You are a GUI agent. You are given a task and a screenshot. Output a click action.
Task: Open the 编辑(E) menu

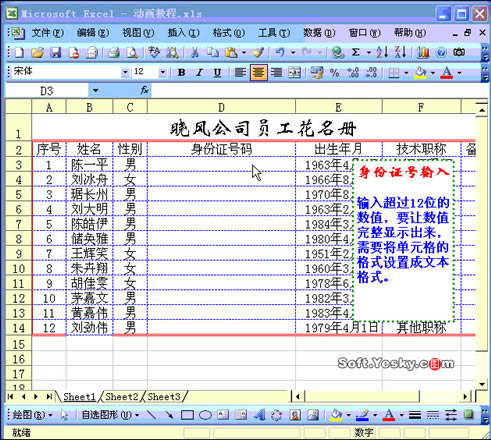93,33
